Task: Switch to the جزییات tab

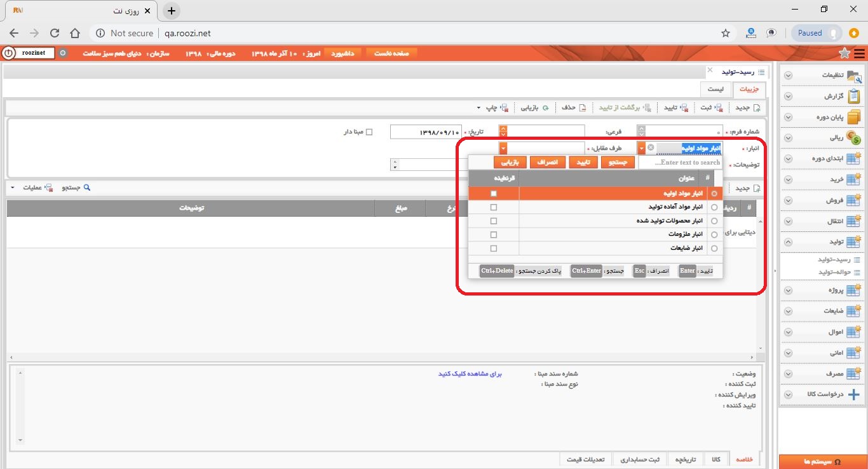Action: pyautogui.click(x=749, y=90)
